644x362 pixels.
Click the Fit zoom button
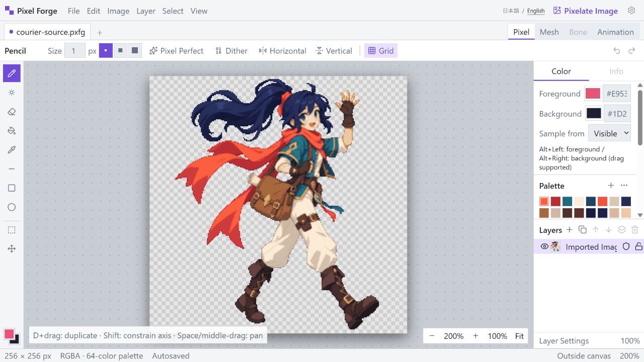pyautogui.click(x=520, y=336)
